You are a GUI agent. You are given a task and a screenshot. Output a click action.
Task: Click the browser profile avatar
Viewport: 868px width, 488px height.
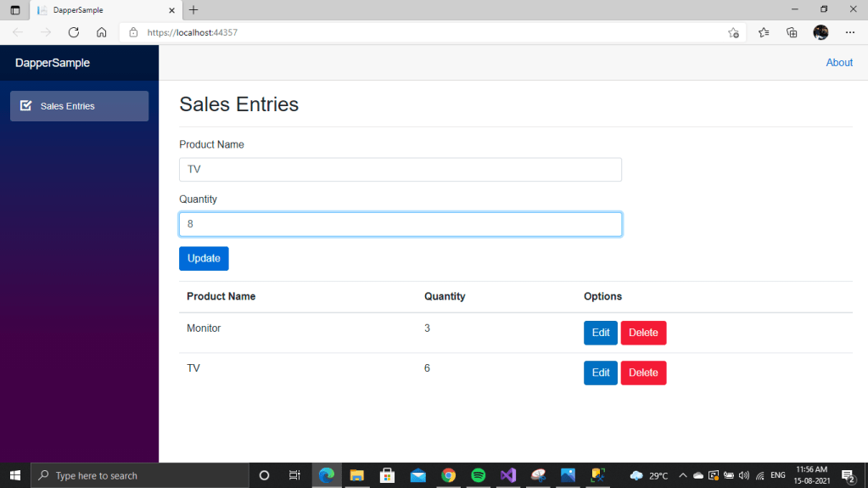coord(820,32)
